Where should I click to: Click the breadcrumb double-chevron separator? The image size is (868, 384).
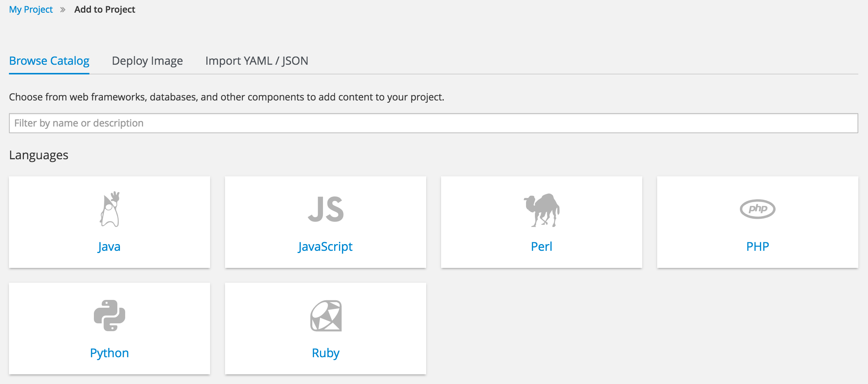tap(63, 10)
